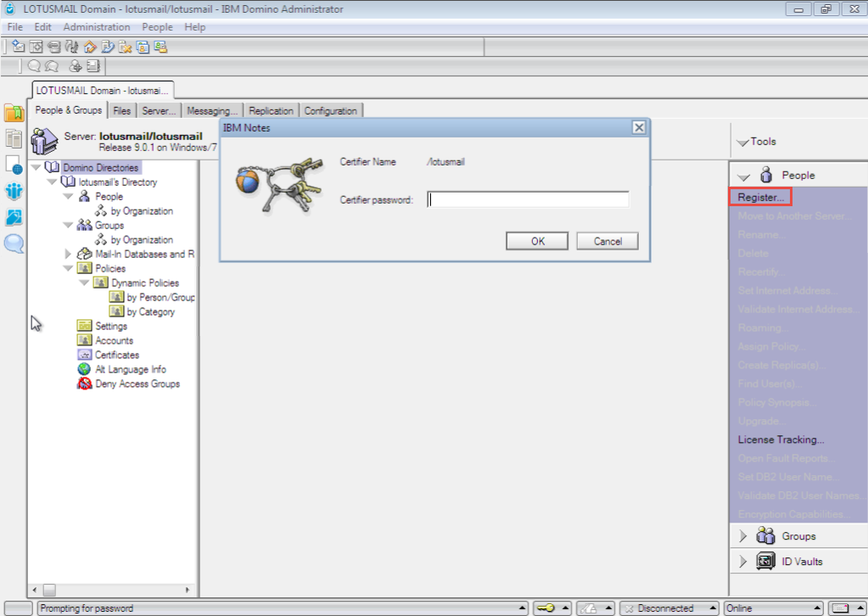The width and height of the screenshot is (868, 616).
Task: Click the server icon beside lotusmail/lotusmail
Action: point(44,141)
